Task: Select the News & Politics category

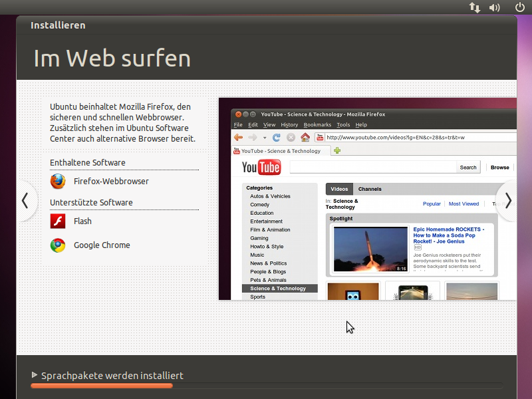Action: click(x=269, y=263)
